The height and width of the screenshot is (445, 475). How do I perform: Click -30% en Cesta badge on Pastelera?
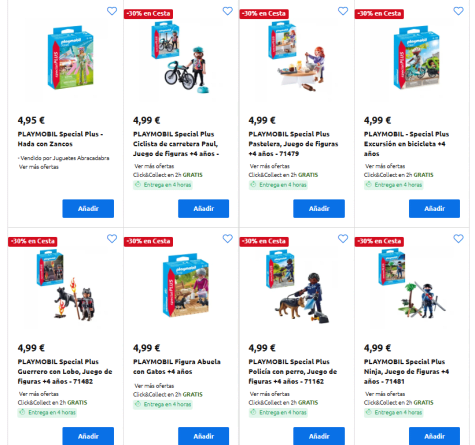[264, 14]
